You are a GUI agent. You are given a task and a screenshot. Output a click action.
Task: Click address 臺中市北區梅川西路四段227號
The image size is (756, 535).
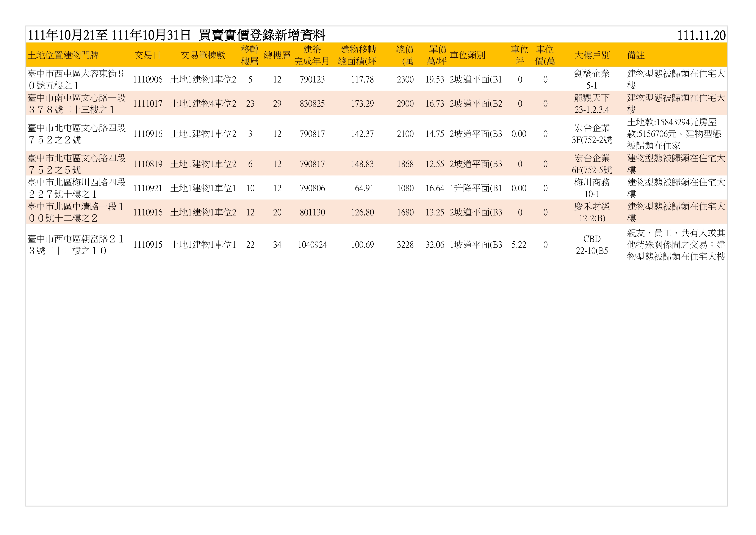(x=77, y=188)
